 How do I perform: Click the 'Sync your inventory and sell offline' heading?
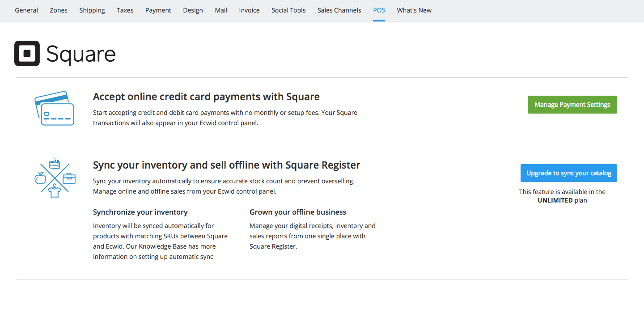click(226, 165)
